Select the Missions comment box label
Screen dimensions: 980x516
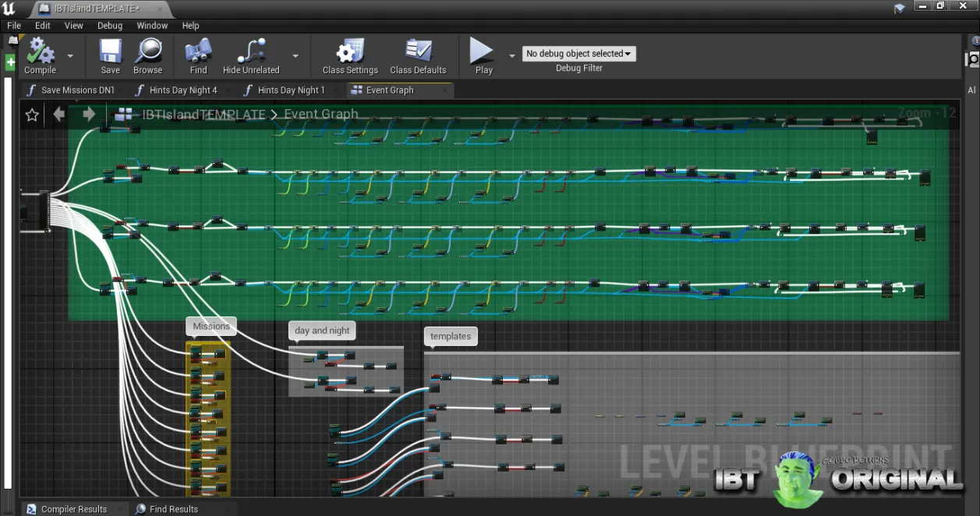[x=211, y=327]
